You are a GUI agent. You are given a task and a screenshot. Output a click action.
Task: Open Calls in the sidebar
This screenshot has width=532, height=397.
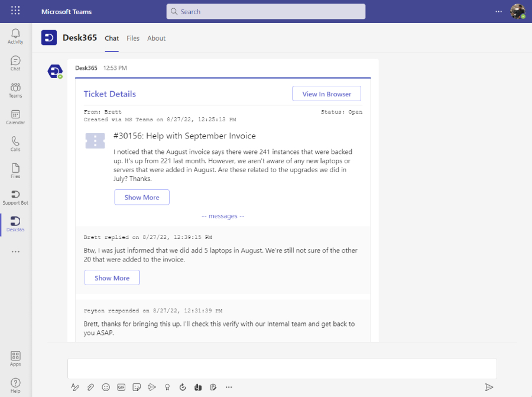click(x=15, y=144)
